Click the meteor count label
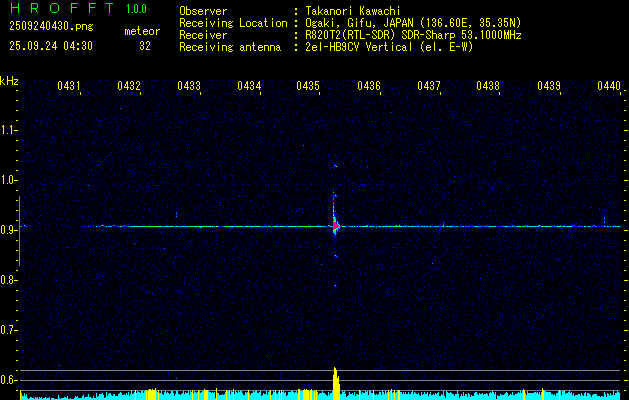The image size is (629, 400). coord(142,32)
